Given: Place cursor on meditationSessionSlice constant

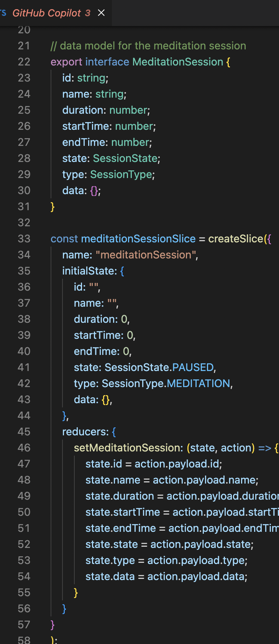Looking at the screenshot, I should [138, 239].
